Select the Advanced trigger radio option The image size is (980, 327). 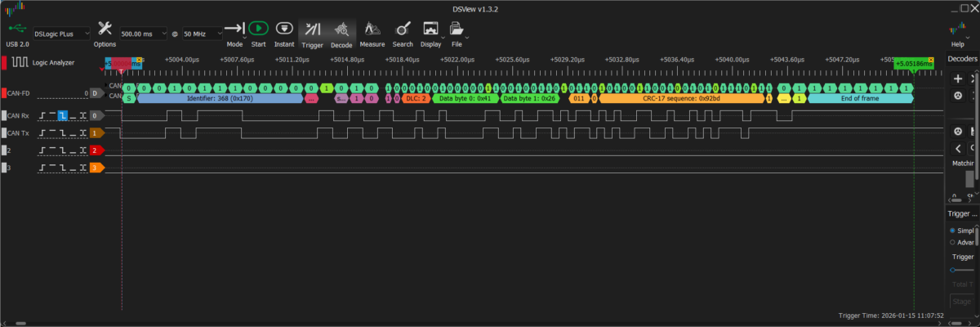pos(953,242)
